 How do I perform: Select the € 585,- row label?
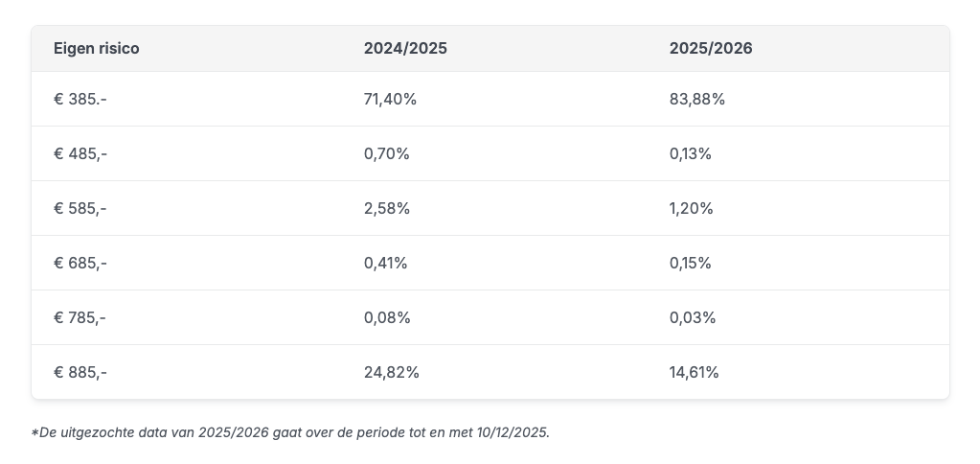coord(80,208)
